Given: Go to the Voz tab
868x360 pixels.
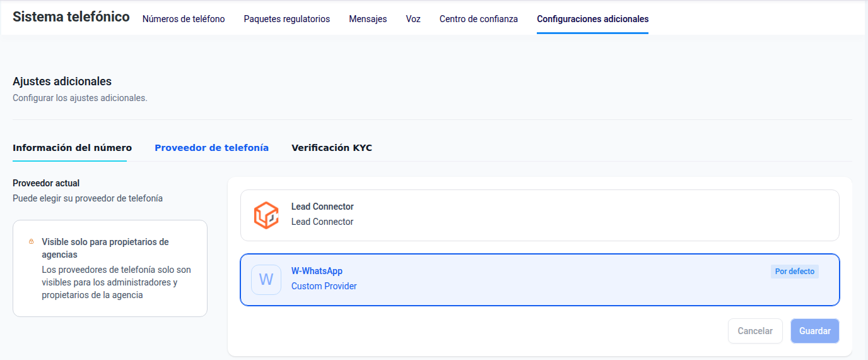Looking at the screenshot, I should click(x=413, y=19).
